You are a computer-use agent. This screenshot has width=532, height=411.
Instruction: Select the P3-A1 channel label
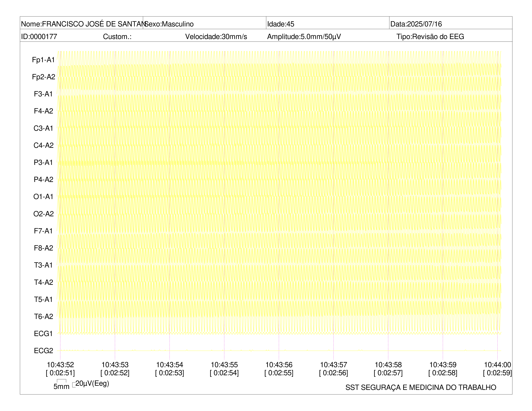(x=43, y=162)
